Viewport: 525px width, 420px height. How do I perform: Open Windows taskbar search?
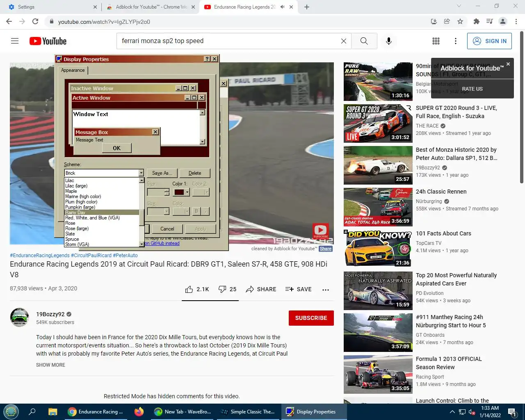coord(32,412)
